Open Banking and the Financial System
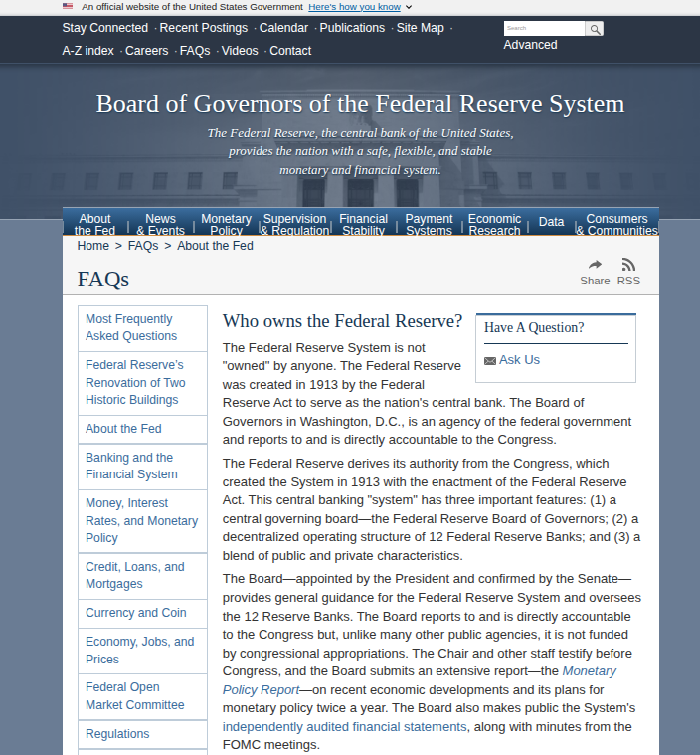 (x=142, y=467)
